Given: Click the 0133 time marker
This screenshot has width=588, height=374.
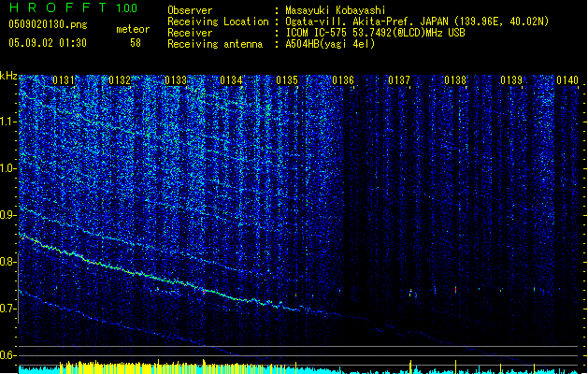Looking at the screenshot, I should pos(176,80).
